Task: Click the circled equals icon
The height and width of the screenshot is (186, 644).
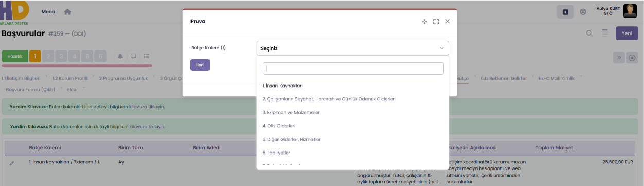Action: click(x=632, y=58)
